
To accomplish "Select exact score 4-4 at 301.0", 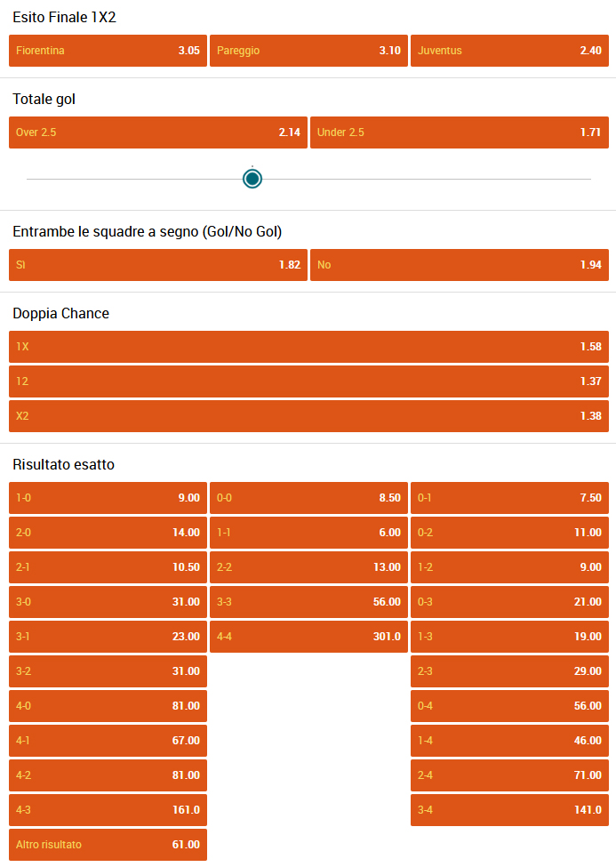I will tap(308, 637).
